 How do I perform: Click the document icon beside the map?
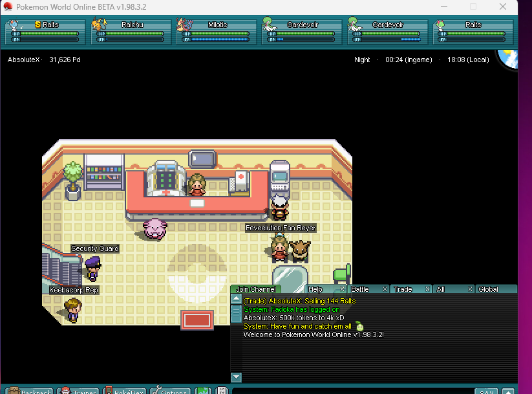click(222, 391)
